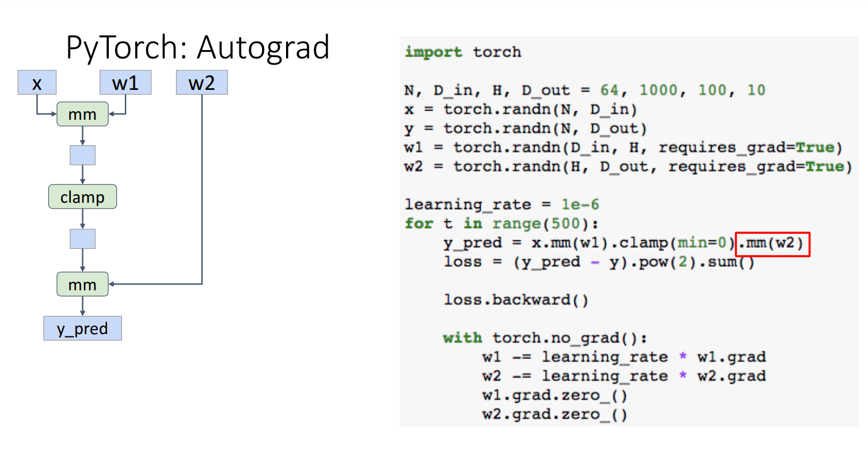Select the y_pred output node
The width and height of the screenshot is (868, 454).
coord(82,328)
